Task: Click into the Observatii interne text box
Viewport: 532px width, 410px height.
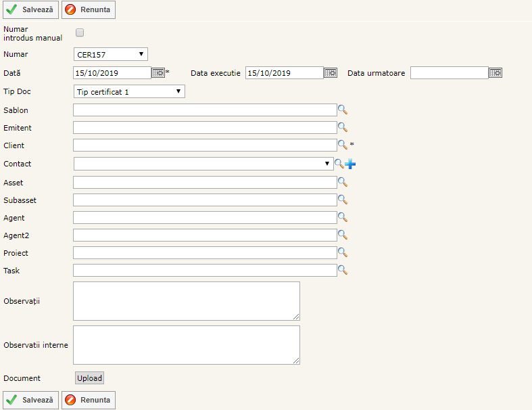Action: pyautogui.click(x=186, y=345)
